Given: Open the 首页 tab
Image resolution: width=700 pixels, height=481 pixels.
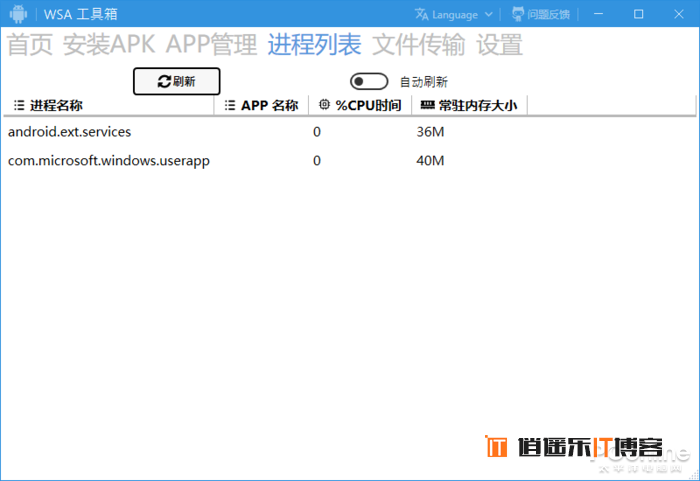Looking at the screenshot, I should [x=30, y=45].
